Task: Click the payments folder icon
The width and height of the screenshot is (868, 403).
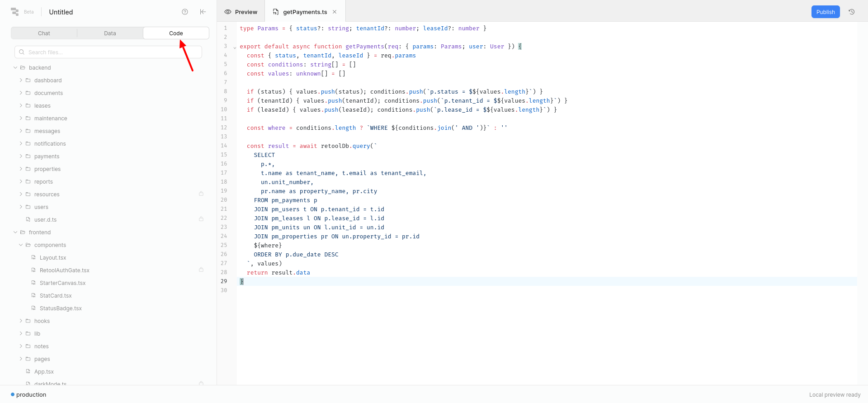Action: click(x=28, y=156)
